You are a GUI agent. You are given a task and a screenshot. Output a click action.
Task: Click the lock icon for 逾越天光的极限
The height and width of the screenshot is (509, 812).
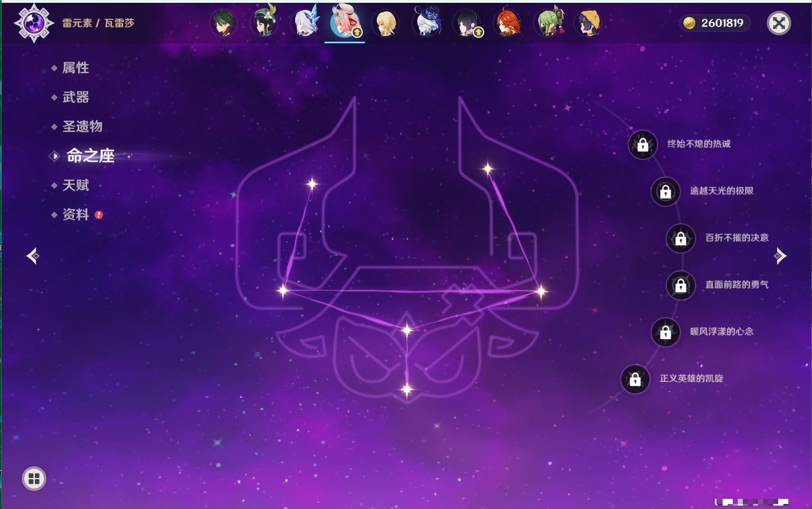pos(665,192)
